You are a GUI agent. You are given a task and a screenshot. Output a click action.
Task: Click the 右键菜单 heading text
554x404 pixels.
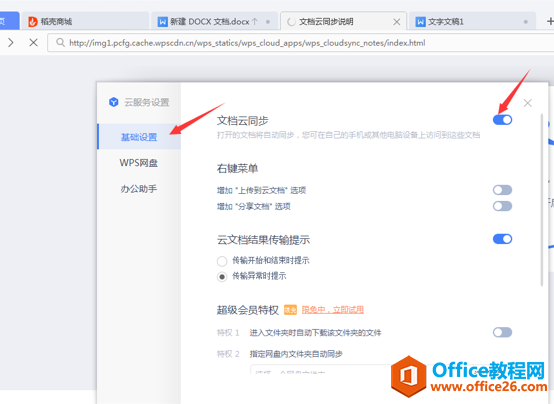[x=237, y=169]
